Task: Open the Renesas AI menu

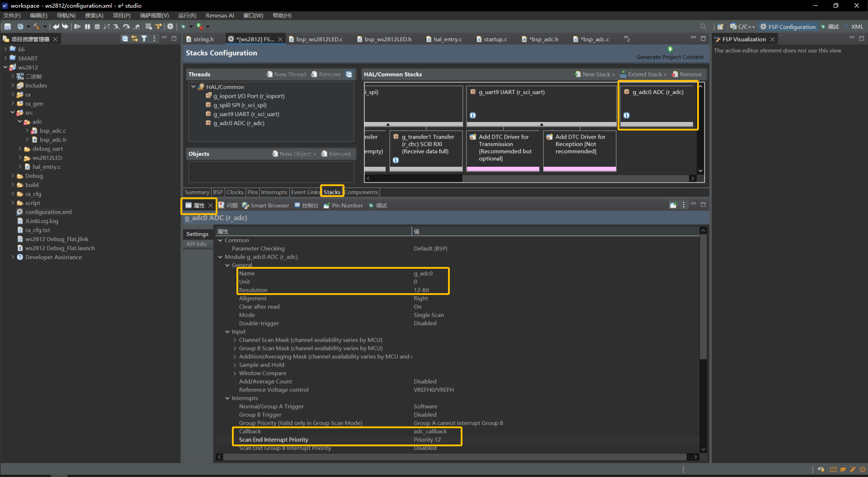Action: [220, 15]
